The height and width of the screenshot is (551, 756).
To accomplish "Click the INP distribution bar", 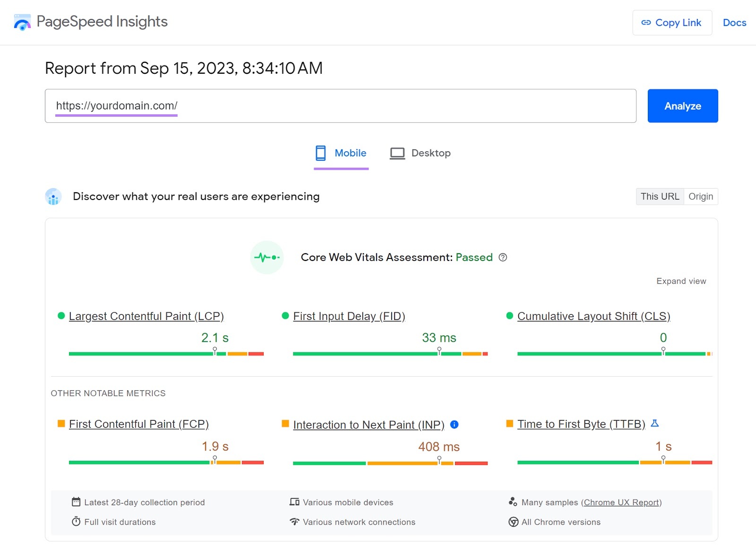I will pos(390,463).
